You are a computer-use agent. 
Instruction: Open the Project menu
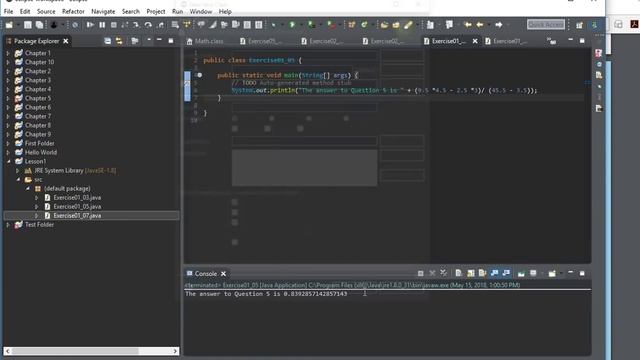point(156,11)
